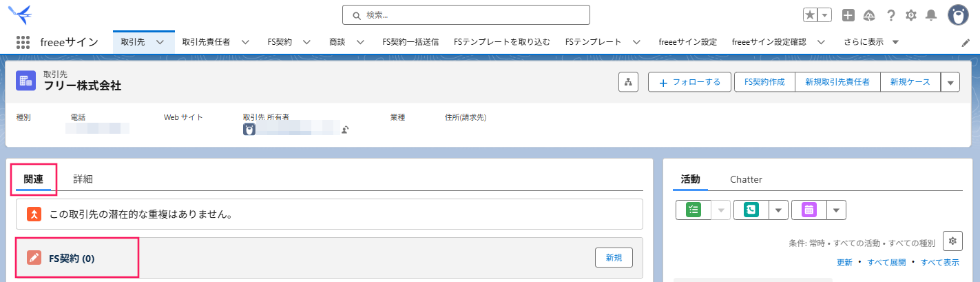Open the freeeサイン設定確認 tab

pos(769,42)
